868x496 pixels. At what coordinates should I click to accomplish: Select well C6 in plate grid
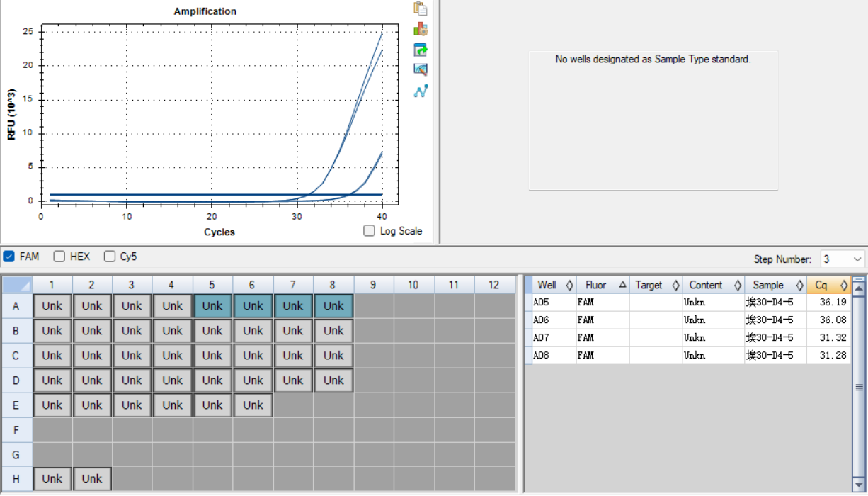[x=253, y=356]
